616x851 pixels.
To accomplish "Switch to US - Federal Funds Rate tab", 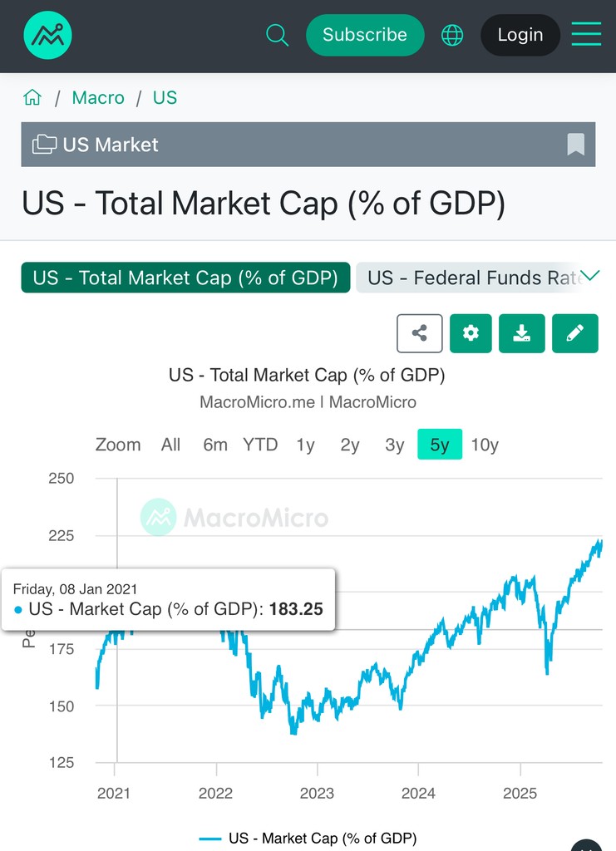I will 470,278.
